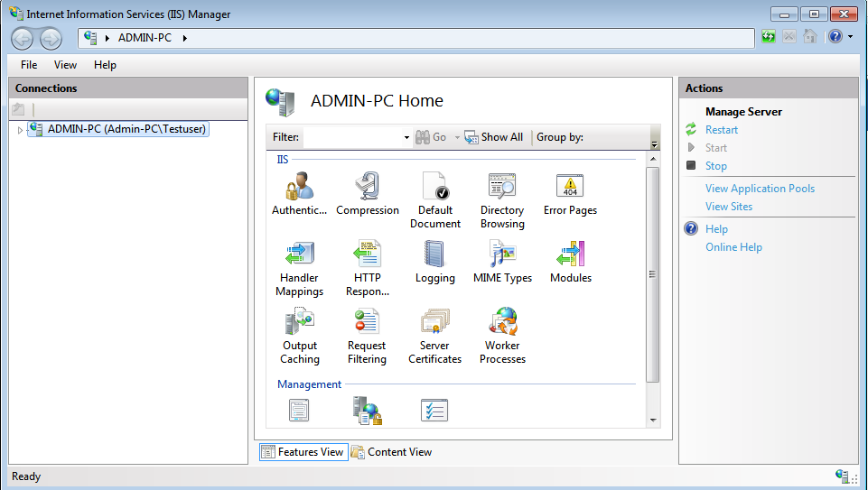Open Default Document settings
The width and height of the screenshot is (868, 490).
[435, 200]
